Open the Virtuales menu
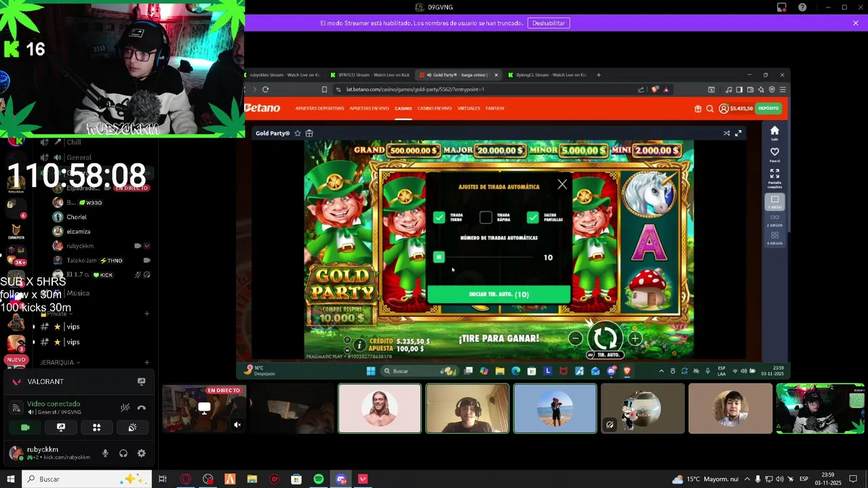Viewport: 868px width, 488px height. (x=469, y=108)
